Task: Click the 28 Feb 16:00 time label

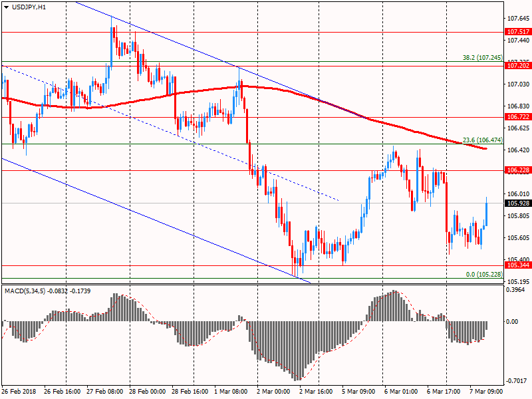Action: click(190, 392)
